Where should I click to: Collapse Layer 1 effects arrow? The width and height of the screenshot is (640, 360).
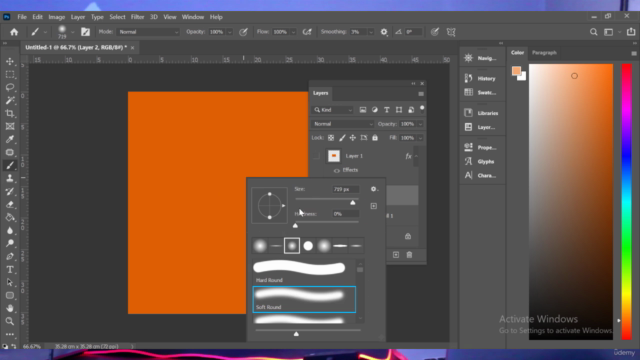click(x=416, y=156)
